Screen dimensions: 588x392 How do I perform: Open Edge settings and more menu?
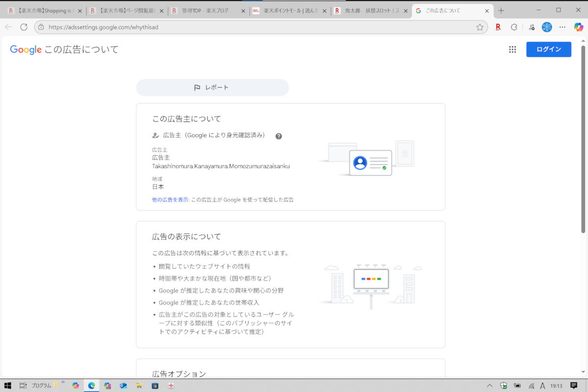[x=563, y=27]
